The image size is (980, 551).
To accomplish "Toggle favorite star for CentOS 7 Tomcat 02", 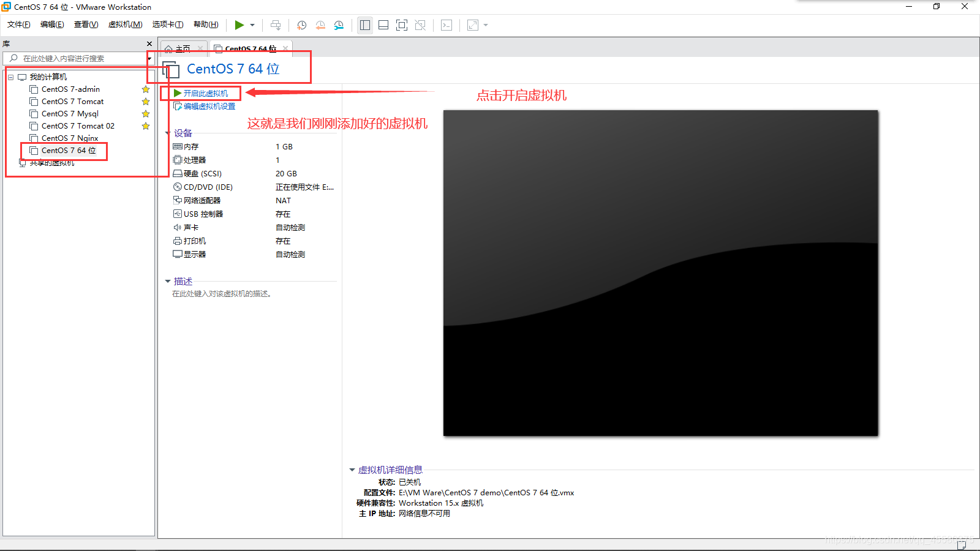I will click(146, 126).
